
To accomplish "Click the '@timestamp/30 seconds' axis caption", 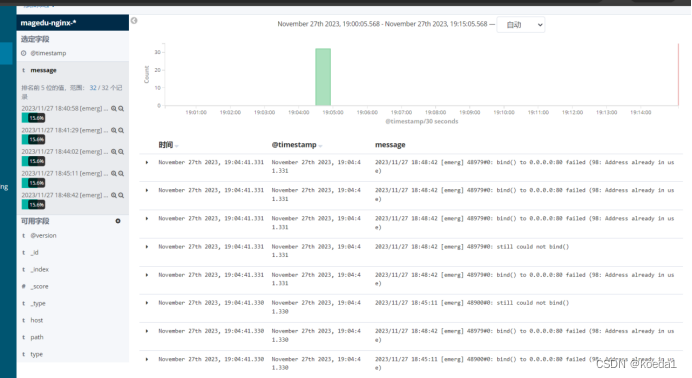I will [422, 121].
